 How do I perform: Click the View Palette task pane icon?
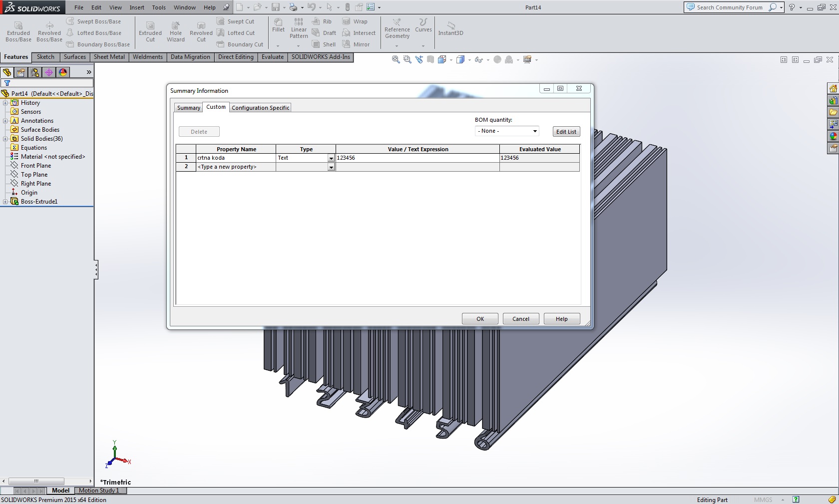click(x=833, y=124)
